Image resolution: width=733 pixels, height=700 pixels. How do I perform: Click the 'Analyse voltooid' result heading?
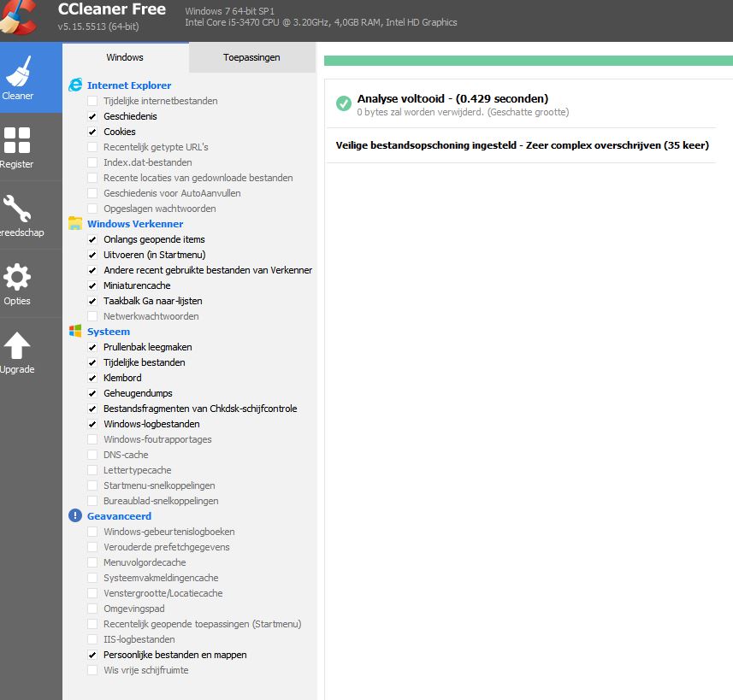pyautogui.click(x=452, y=98)
